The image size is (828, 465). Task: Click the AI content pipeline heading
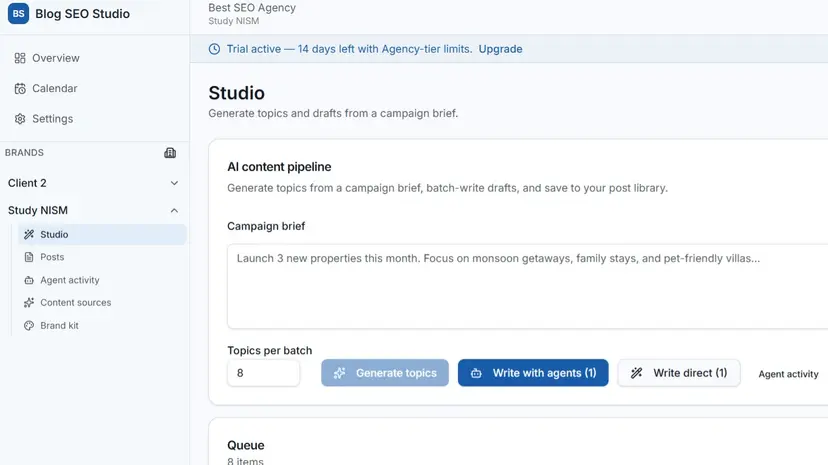click(x=279, y=167)
